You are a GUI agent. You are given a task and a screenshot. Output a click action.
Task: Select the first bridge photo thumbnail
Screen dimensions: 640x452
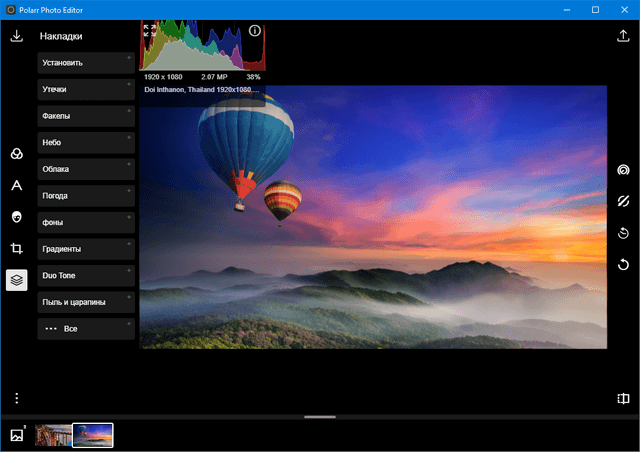53,435
